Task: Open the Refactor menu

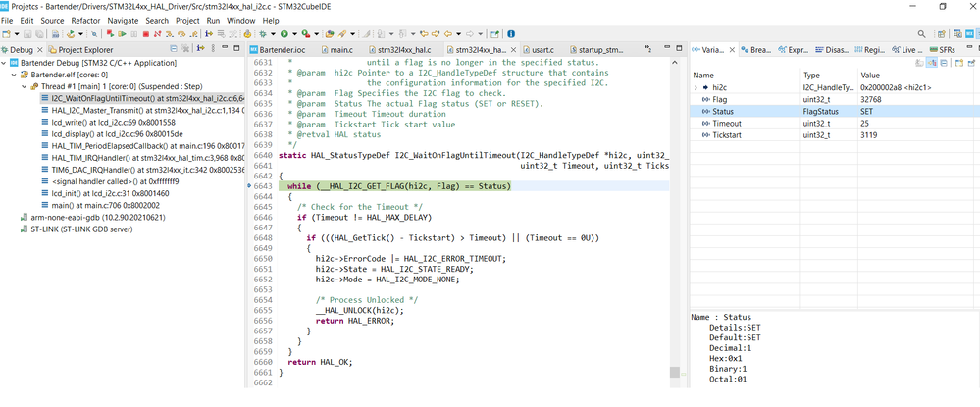Action: tap(85, 20)
